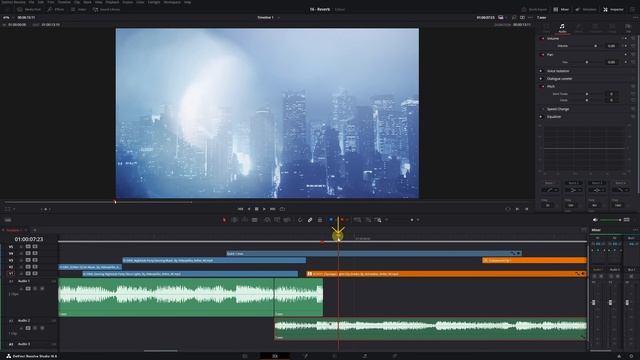Open the Fairlight menu
The image size is (640, 360).
coord(154,2)
